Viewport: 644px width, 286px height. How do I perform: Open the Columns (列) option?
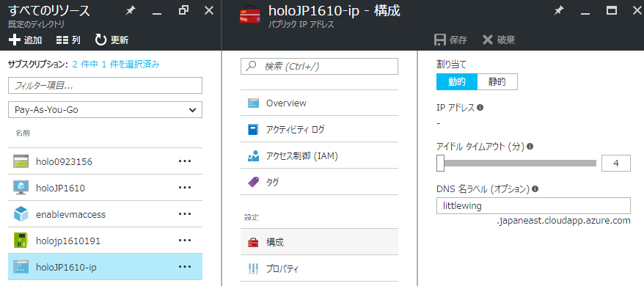[68, 40]
